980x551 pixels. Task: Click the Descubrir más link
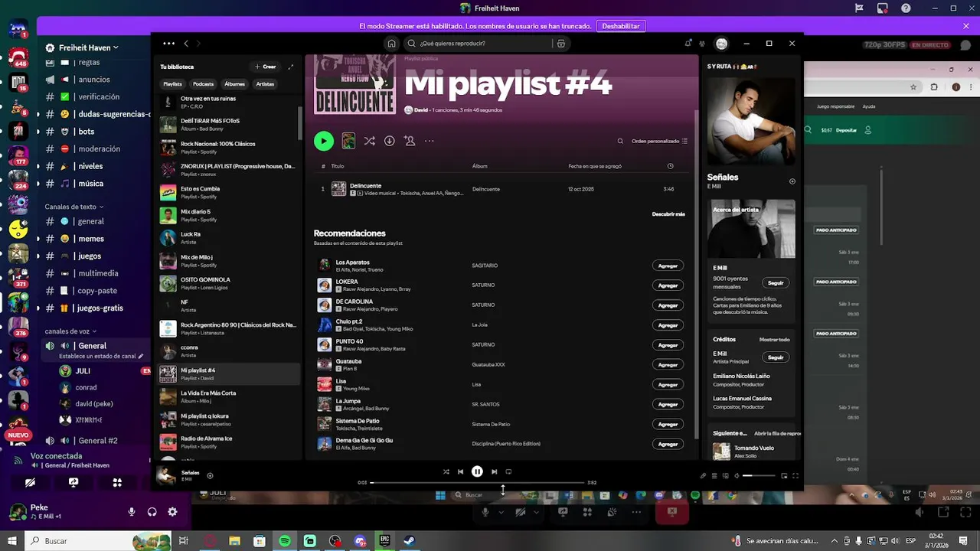coord(668,214)
